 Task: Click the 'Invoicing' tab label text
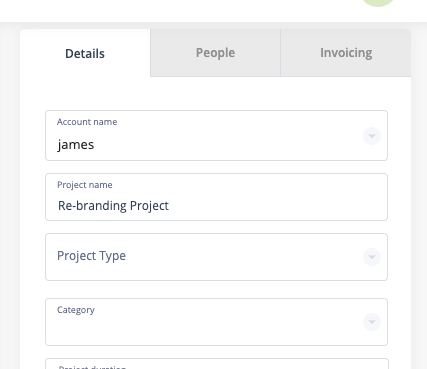point(346,53)
